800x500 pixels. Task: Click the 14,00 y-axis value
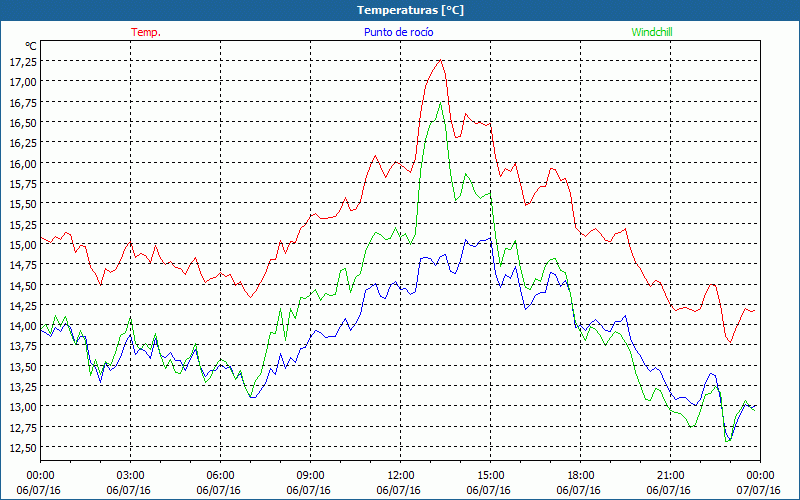pyautogui.click(x=22, y=326)
